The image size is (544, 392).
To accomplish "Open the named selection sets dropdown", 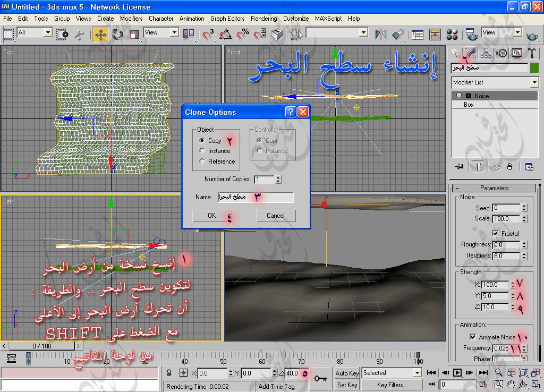I will tap(363, 32).
